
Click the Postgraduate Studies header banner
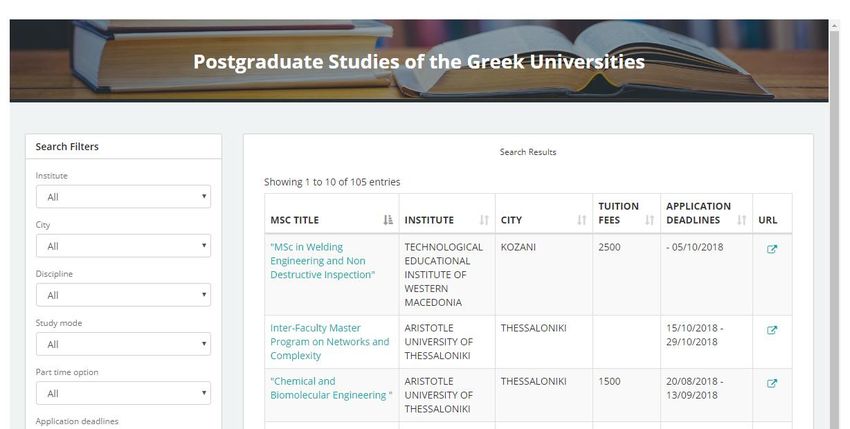(419, 61)
